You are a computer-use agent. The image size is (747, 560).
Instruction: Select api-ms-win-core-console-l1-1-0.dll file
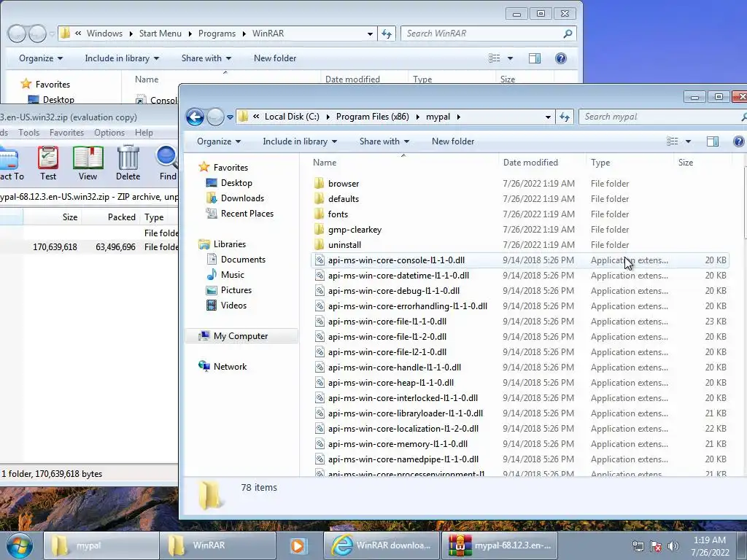[519, 260]
